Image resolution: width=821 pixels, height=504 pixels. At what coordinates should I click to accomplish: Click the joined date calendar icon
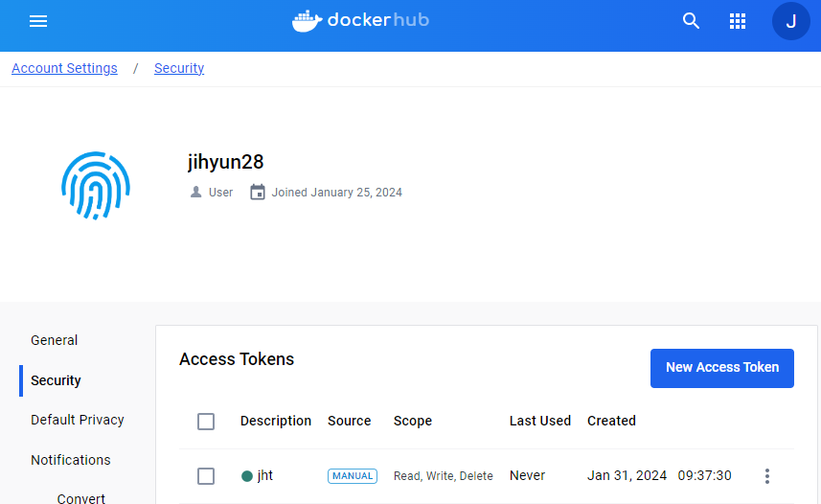(258, 193)
